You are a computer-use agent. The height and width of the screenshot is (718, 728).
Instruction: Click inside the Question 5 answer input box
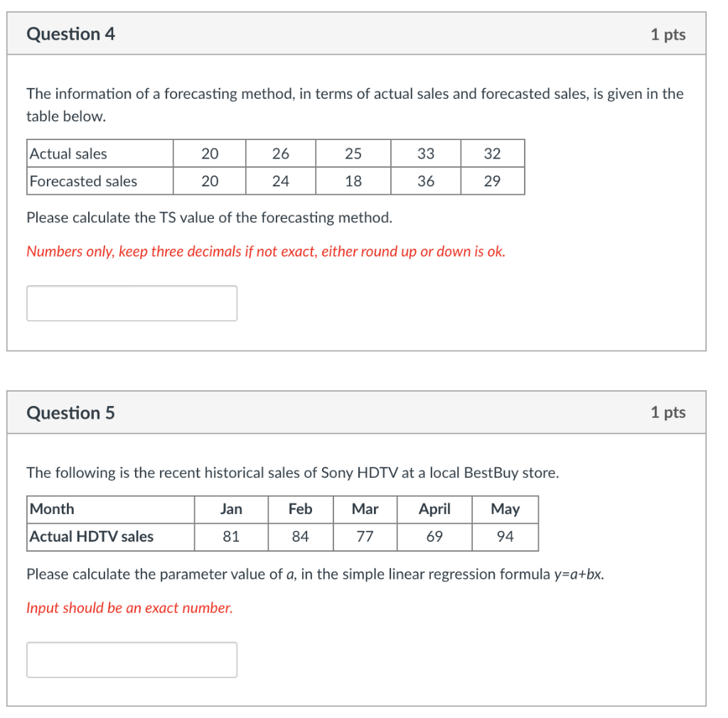tap(132, 660)
